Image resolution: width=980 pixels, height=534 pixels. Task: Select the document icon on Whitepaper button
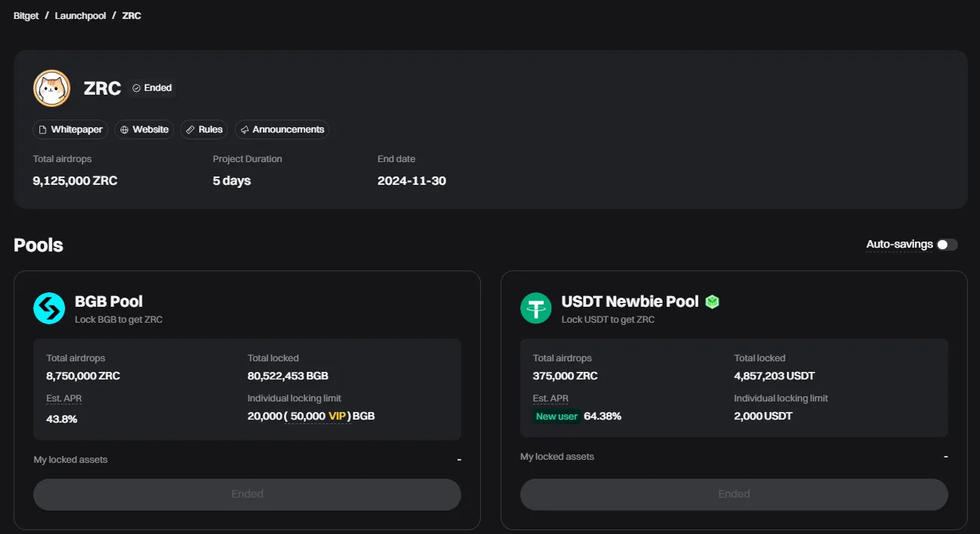point(45,130)
